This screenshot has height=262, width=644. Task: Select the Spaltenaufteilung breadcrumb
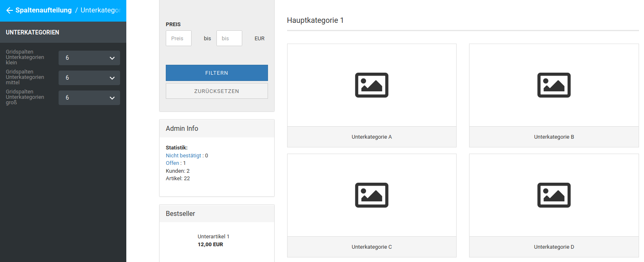coord(44,10)
